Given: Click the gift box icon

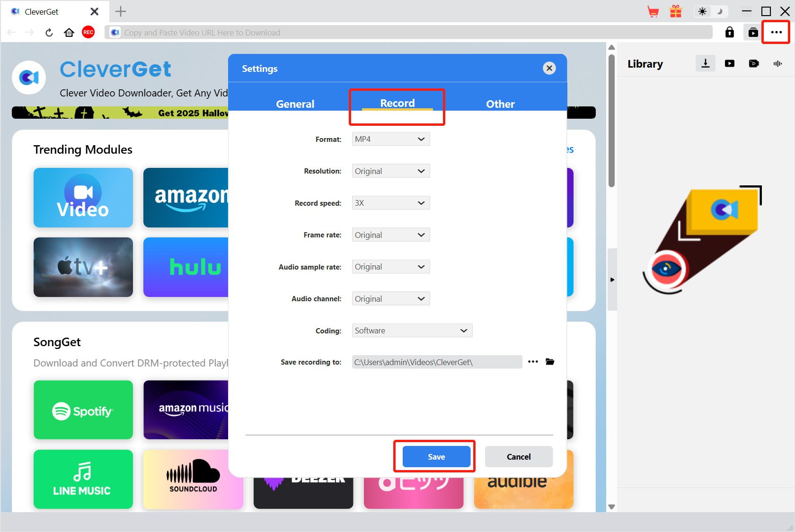Looking at the screenshot, I should [x=676, y=11].
